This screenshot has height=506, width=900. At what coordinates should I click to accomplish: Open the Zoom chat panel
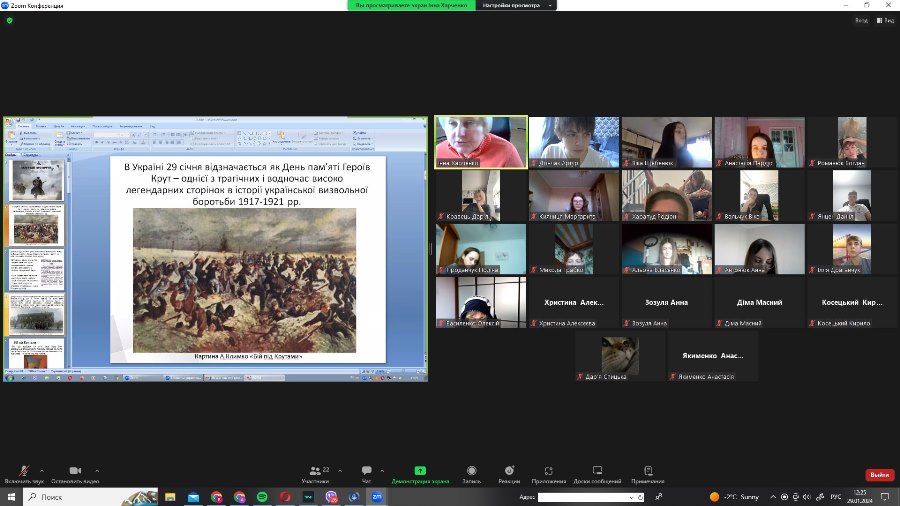tap(367, 474)
